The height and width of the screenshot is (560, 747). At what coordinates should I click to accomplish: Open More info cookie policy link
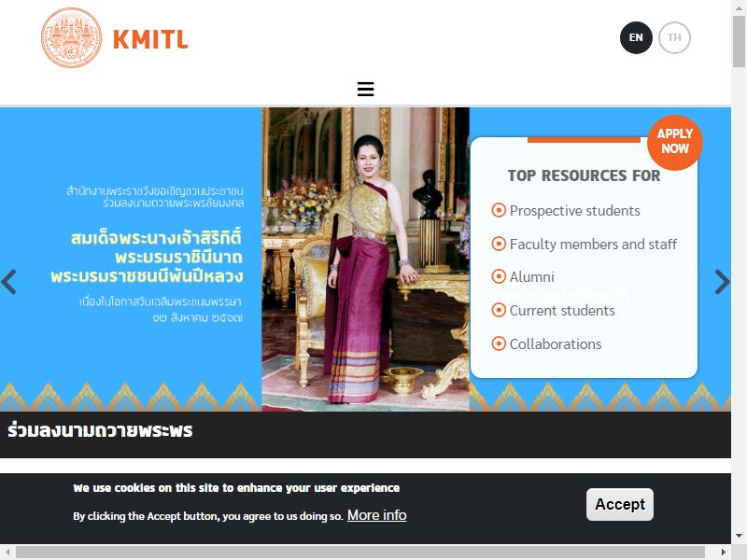[377, 515]
